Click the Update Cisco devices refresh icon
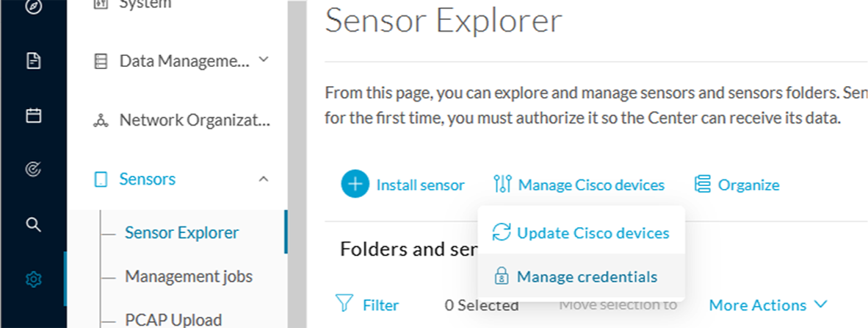This screenshot has width=868, height=328. [501, 232]
